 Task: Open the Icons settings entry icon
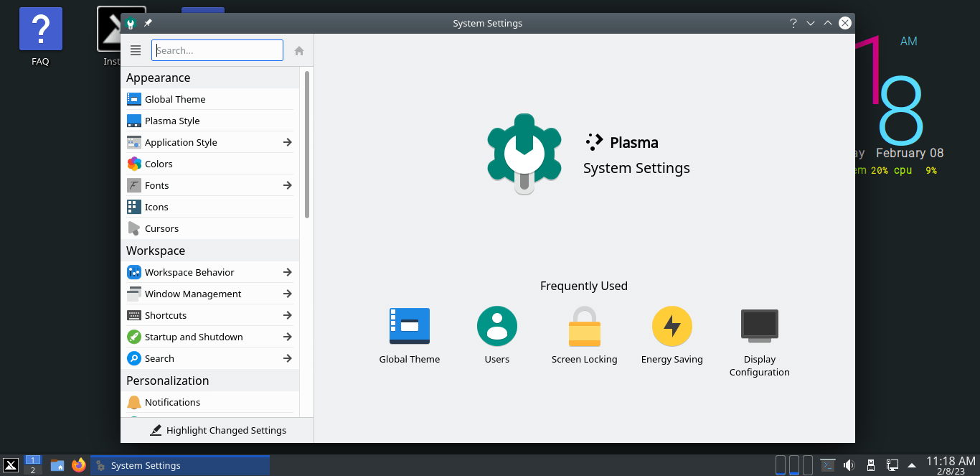pyautogui.click(x=134, y=207)
